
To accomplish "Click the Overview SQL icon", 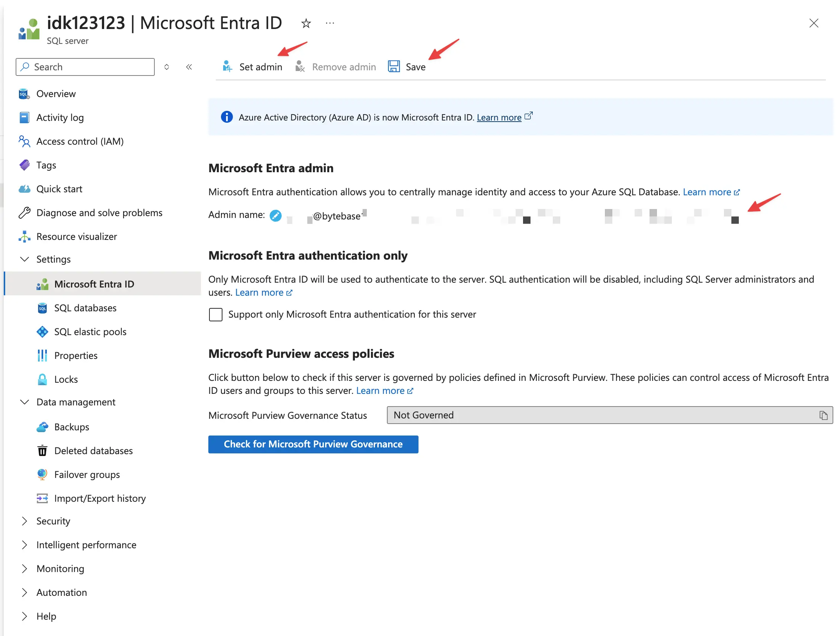I will tap(24, 94).
